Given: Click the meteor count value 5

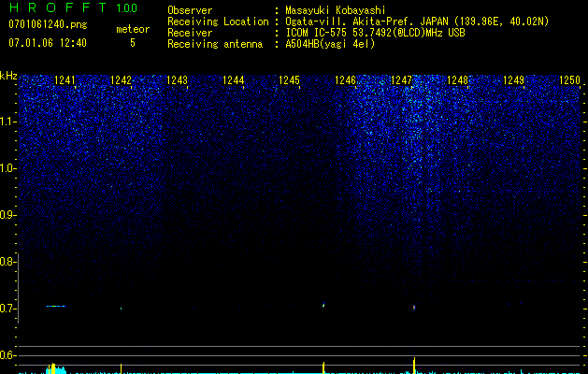Looking at the screenshot, I should coord(133,43).
